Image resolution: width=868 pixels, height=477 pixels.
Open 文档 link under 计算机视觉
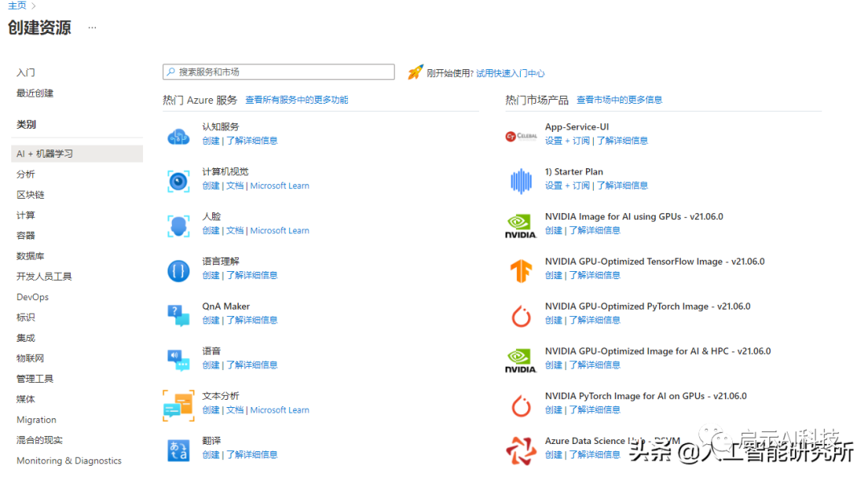[x=235, y=186]
